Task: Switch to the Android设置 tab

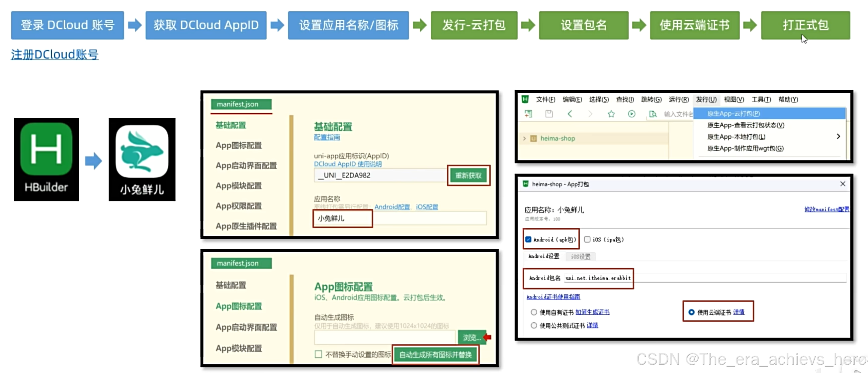Action: point(544,256)
